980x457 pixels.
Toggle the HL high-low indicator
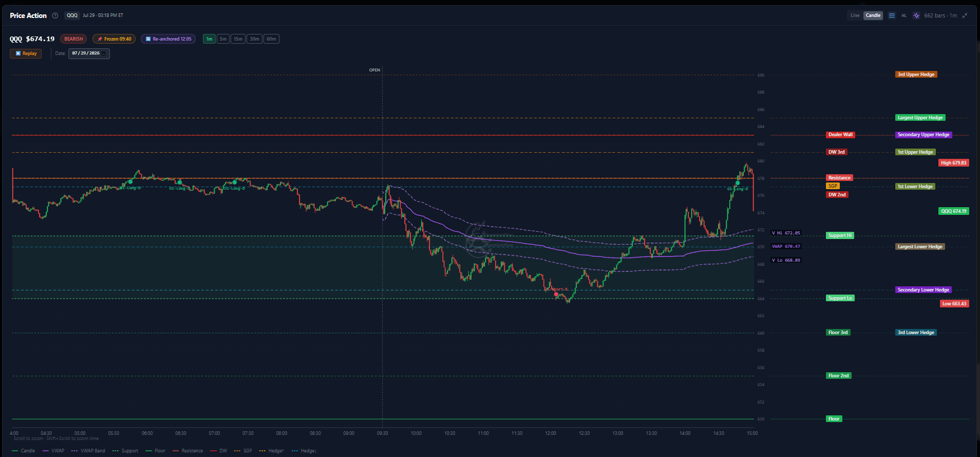coord(904,15)
